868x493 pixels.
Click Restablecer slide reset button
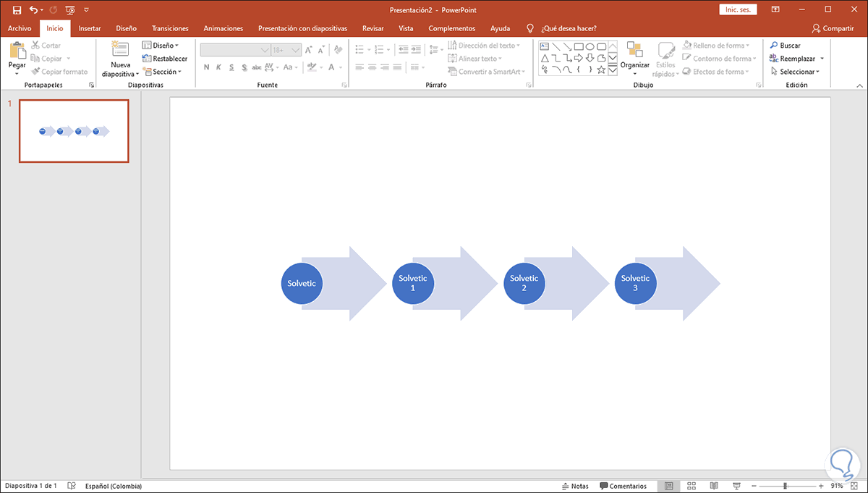coord(165,59)
